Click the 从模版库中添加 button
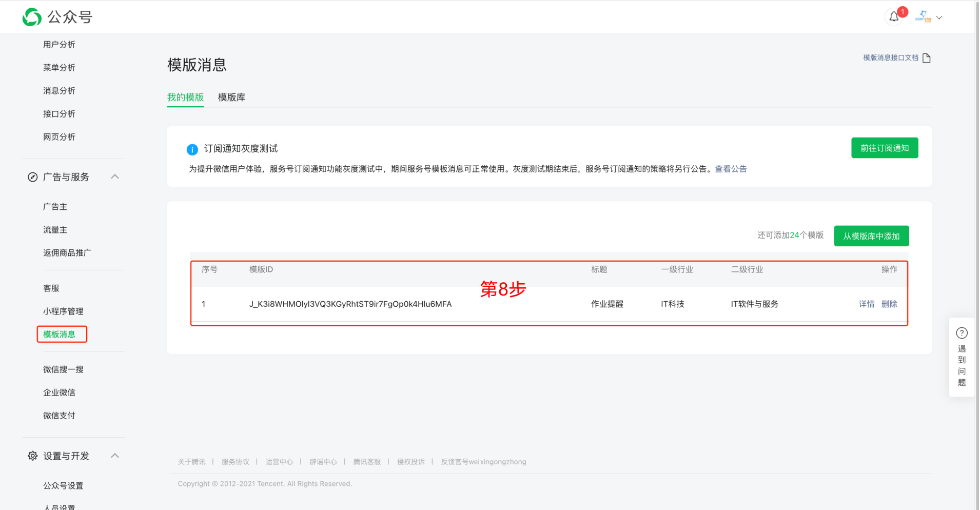This screenshot has height=510, width=980. click(871, 236)
